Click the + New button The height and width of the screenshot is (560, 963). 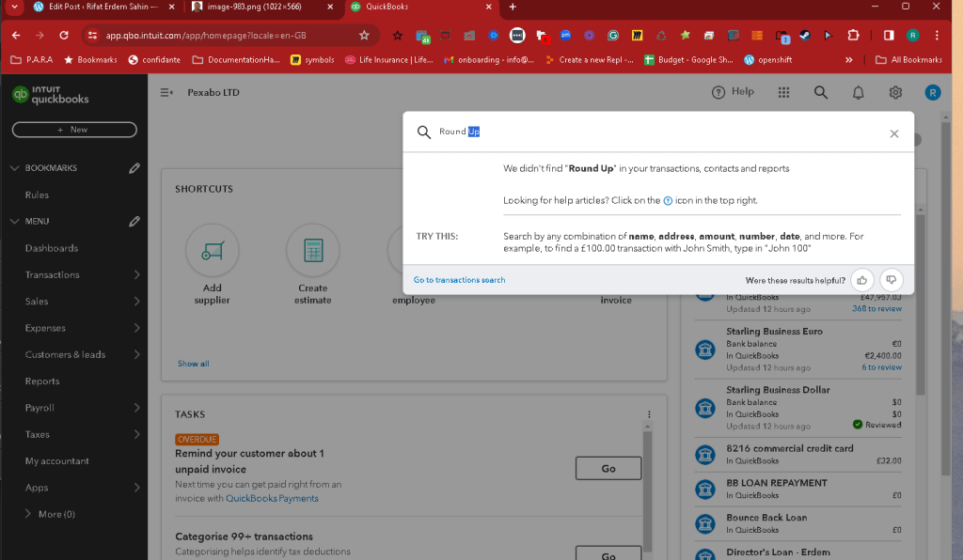(x=74, y=130)
